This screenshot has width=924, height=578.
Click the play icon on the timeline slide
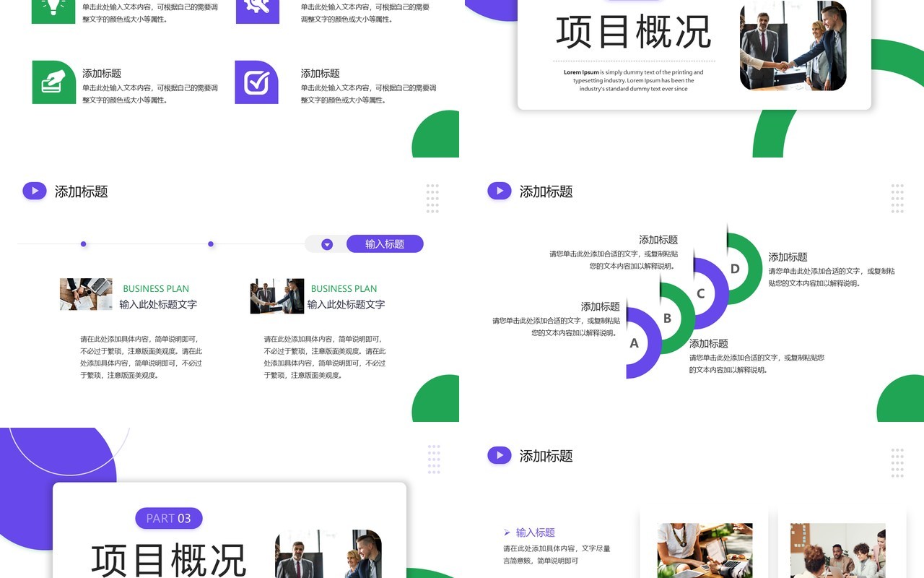[x=35, y=191]
